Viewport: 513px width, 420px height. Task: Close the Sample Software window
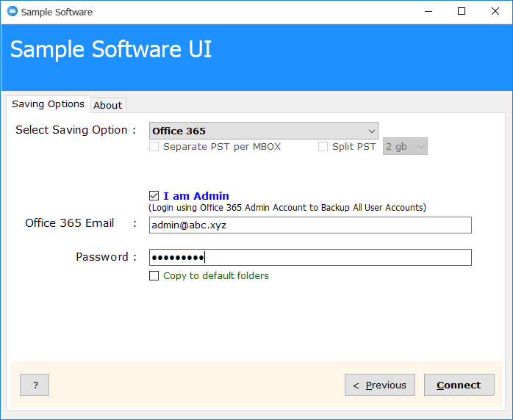[x=495, y=12]
